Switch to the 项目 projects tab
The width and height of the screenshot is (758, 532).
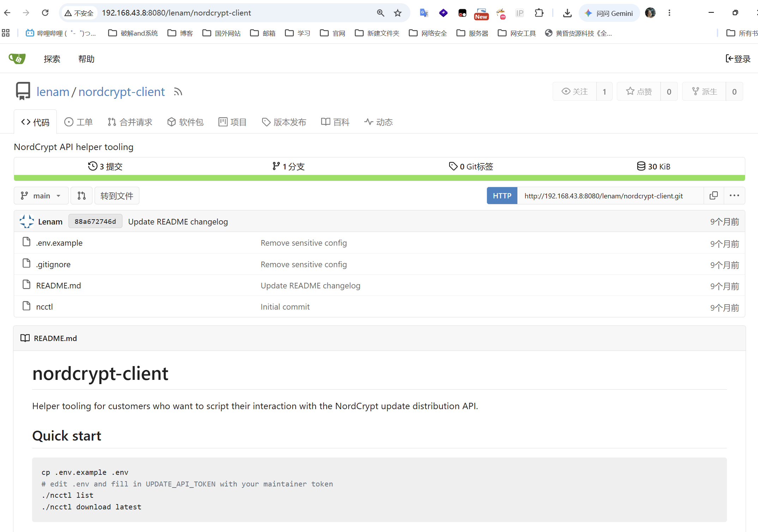[233, 122]
